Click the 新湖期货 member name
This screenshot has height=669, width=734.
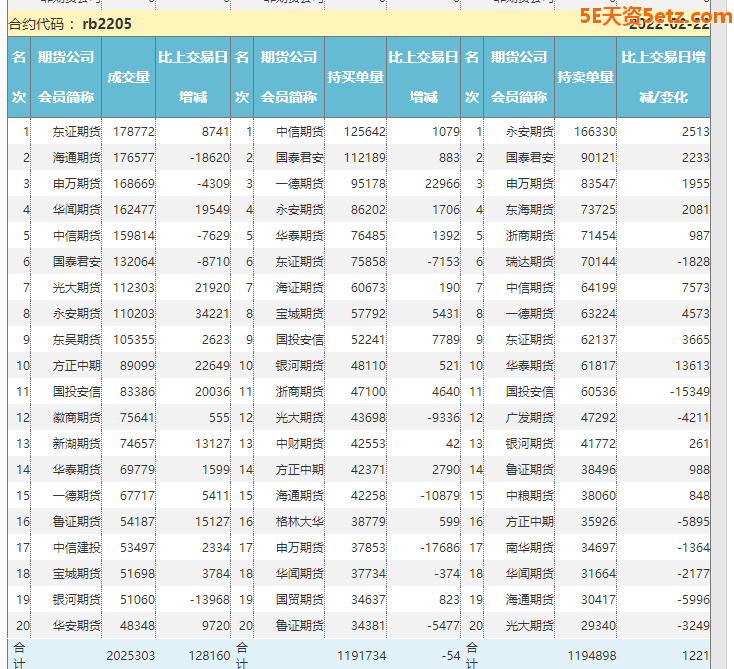pos(76,443)
